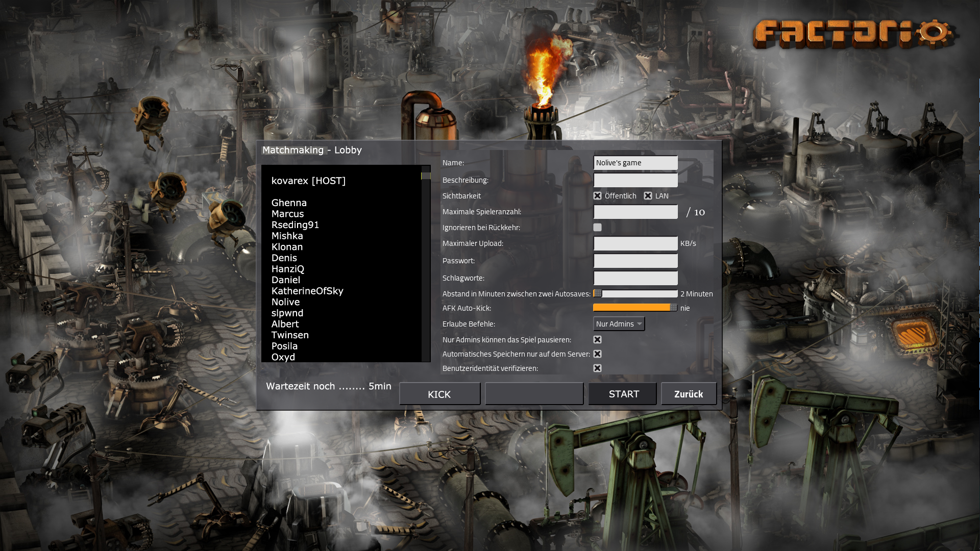Toggle the Öffentlich visibility checkbox
This screenshot has height=551, width=980.
click(x=597, y=196)
